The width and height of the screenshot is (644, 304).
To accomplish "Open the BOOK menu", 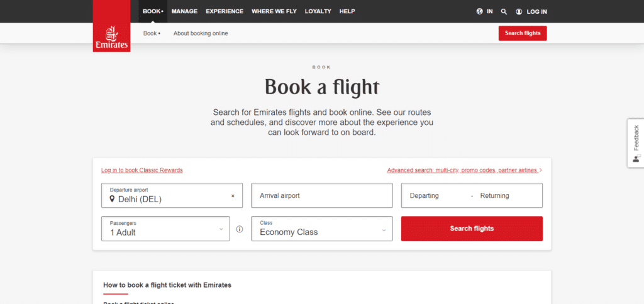I will (x=153, y=11).
